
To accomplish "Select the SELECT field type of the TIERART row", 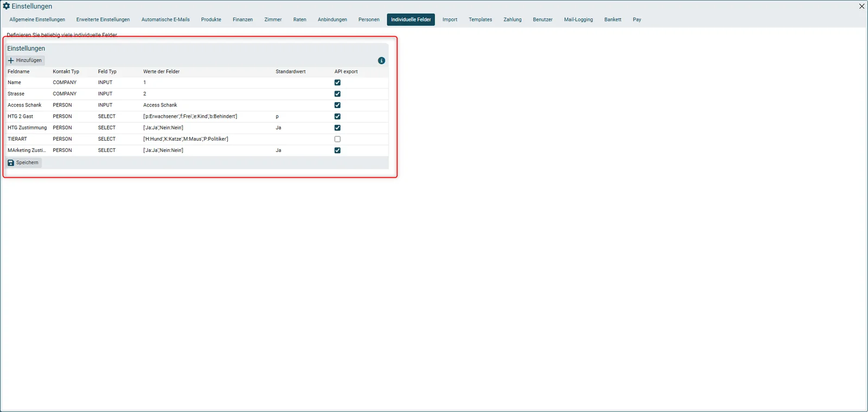I will point(107,139).
